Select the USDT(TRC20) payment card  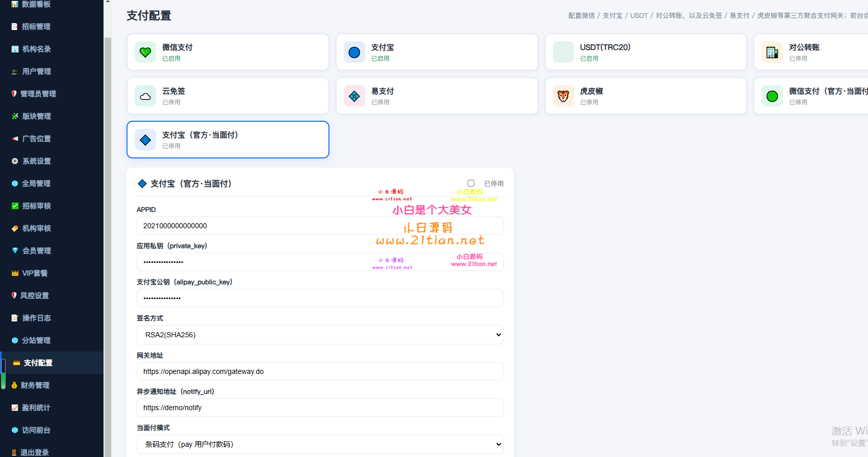coord(646,52)
